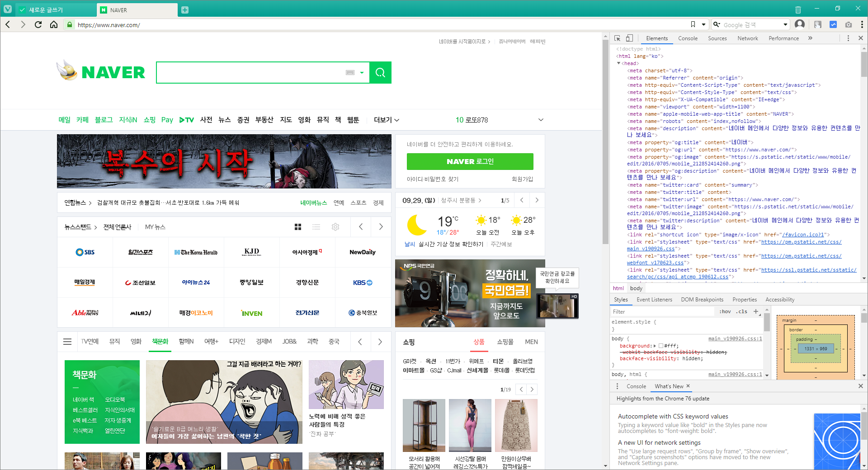The height and width of the screenshot is (470, 868).
Task: Open the Naver virtual keyboard icon
Action: pyautogui.click(x=350, y=72)
